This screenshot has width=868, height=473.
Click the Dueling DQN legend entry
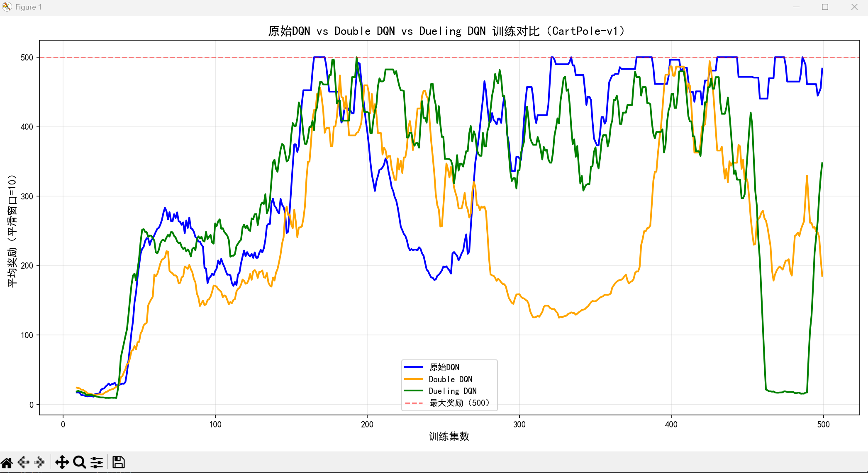(452, 391)
